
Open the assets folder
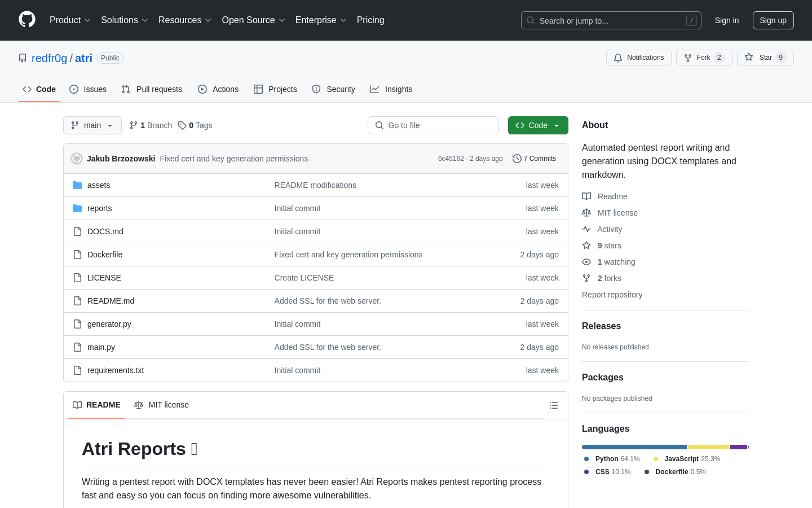click(99, 185)
